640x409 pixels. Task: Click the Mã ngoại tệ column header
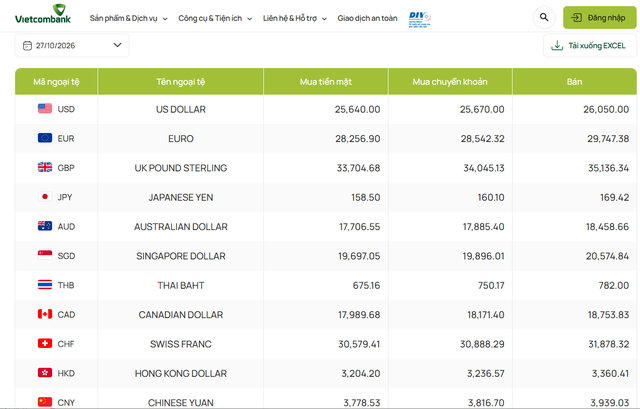[56, 82]
